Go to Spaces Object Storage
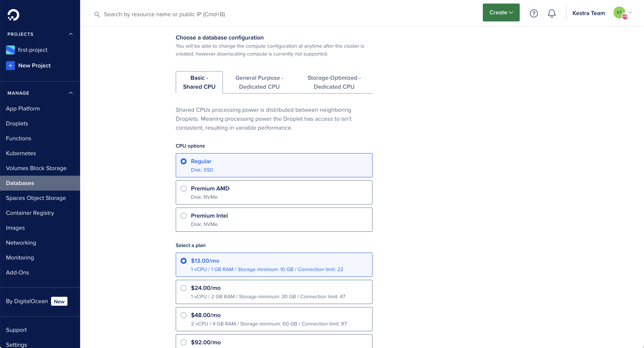Viewport: 644px width, 348px height. coord(36,198)
